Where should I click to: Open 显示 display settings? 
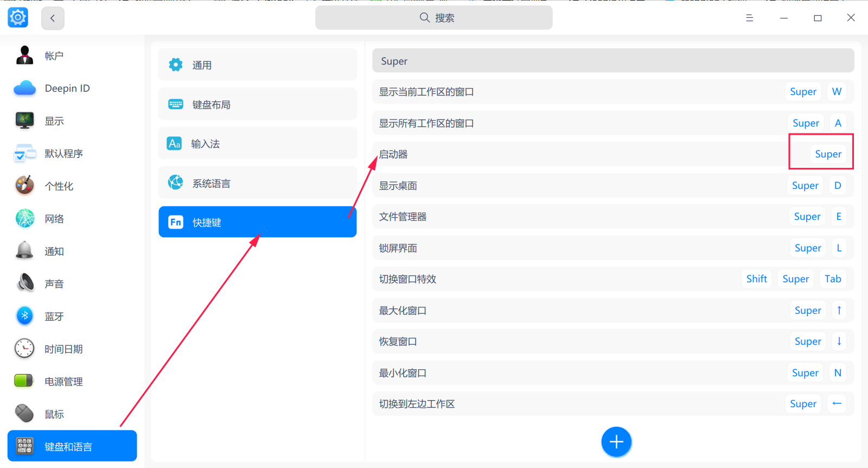click(72, 121)
